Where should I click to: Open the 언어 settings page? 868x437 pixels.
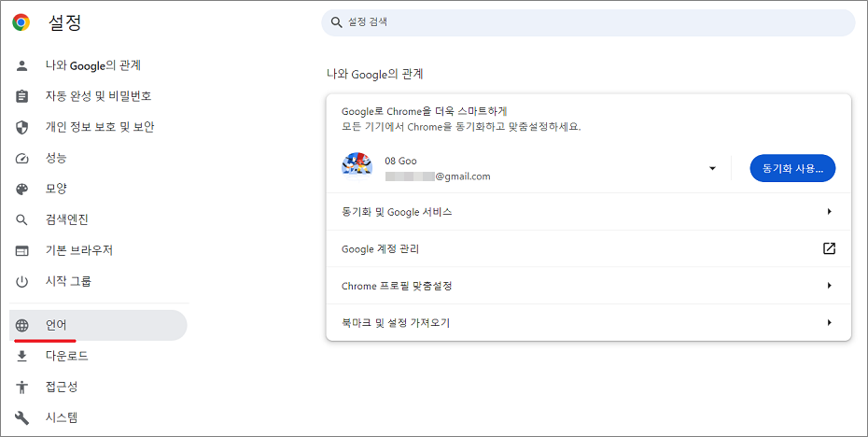coord(99,325)
